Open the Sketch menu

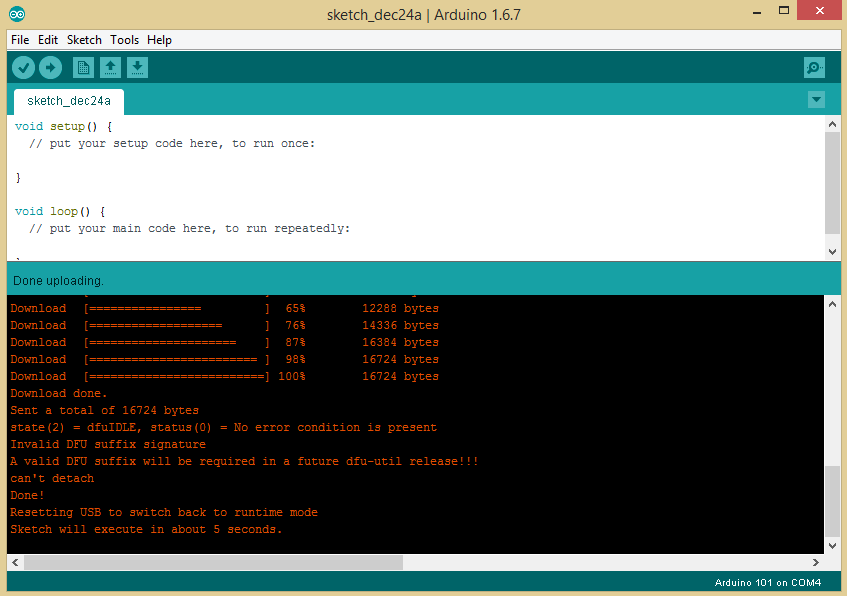click(x=84, y=40)
